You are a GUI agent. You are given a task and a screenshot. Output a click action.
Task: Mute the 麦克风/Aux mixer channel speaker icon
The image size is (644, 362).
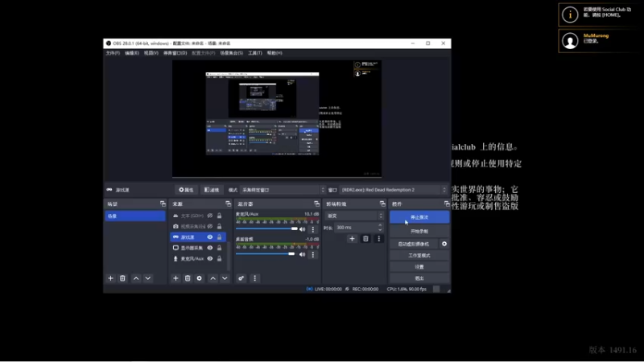303,229
